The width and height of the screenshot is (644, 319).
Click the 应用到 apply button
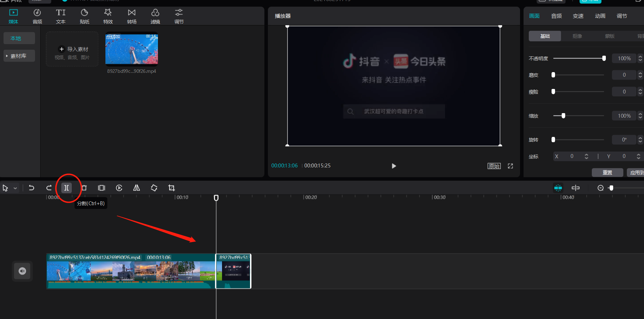pyautogui.click(x=635, y=173)
